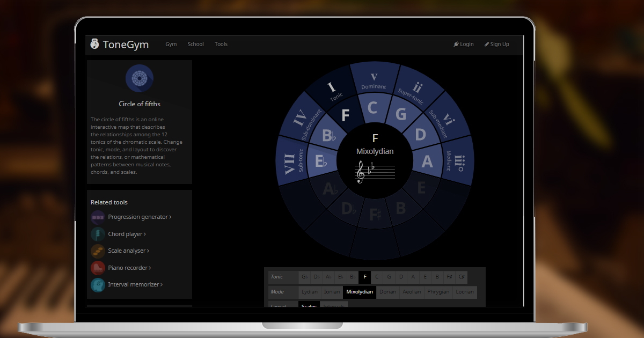
Task: Select Bb from the Tonic selector
Action: click(352, 277)
